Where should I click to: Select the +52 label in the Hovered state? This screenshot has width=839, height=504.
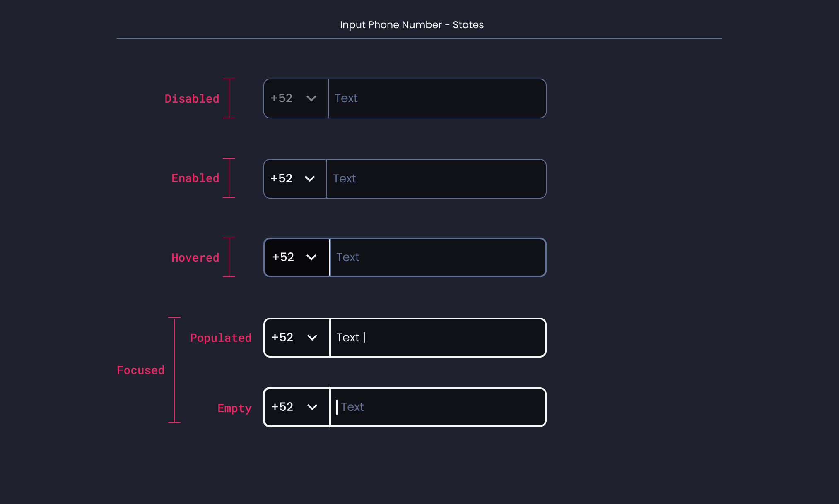[x=283, y=257]
